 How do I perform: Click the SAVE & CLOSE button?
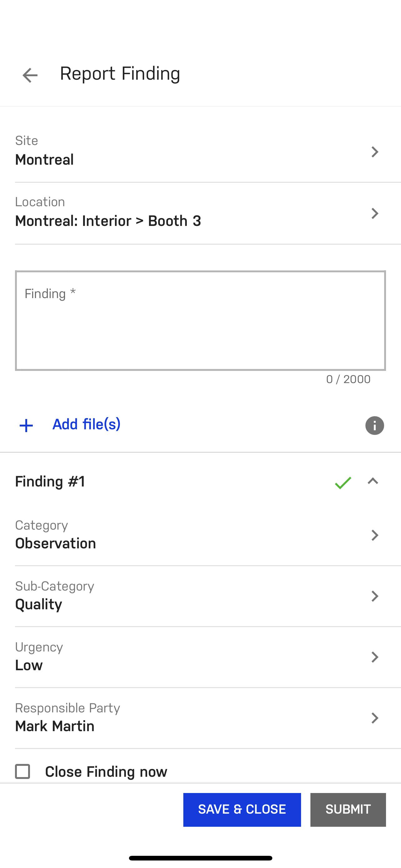pos(242,809)
